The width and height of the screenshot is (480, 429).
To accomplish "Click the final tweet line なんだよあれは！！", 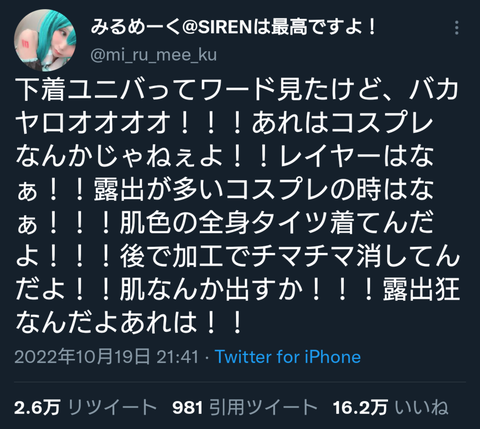I will click(129, 322).
